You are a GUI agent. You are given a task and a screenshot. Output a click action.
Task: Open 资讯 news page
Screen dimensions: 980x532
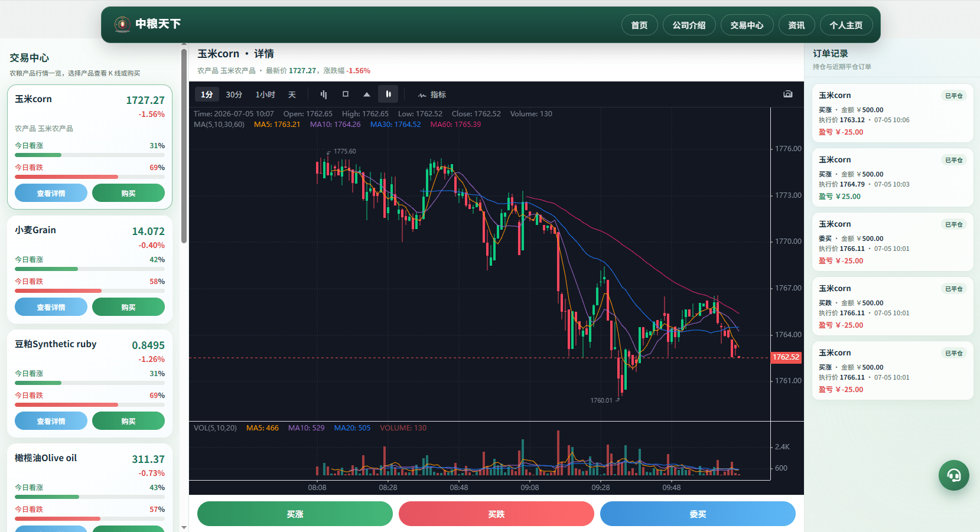click(796, 25)
